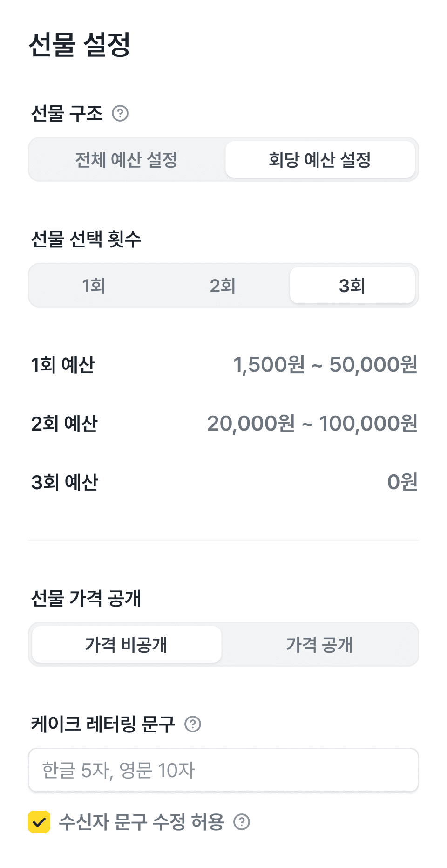Edit the 3회 예산 value 0원
Viewport: 447px width, 868px height.
point(402,482)
